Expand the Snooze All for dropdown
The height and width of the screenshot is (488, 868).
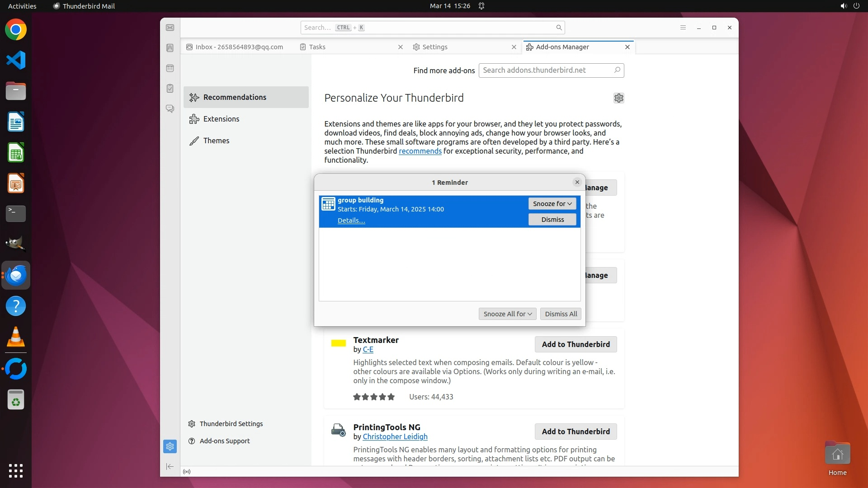click(507, 314)
